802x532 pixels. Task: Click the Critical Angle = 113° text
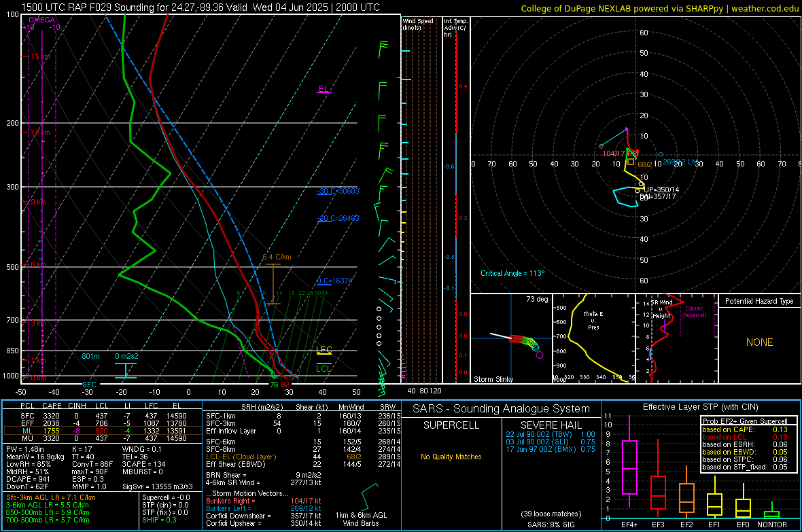[512, 273]
